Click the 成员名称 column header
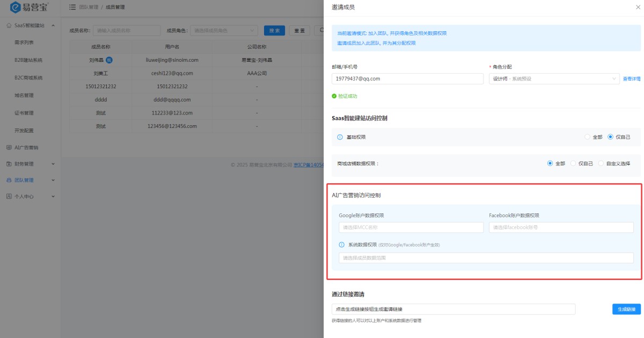This screenshot has width=644, height=338. click(x=101, y=47)
